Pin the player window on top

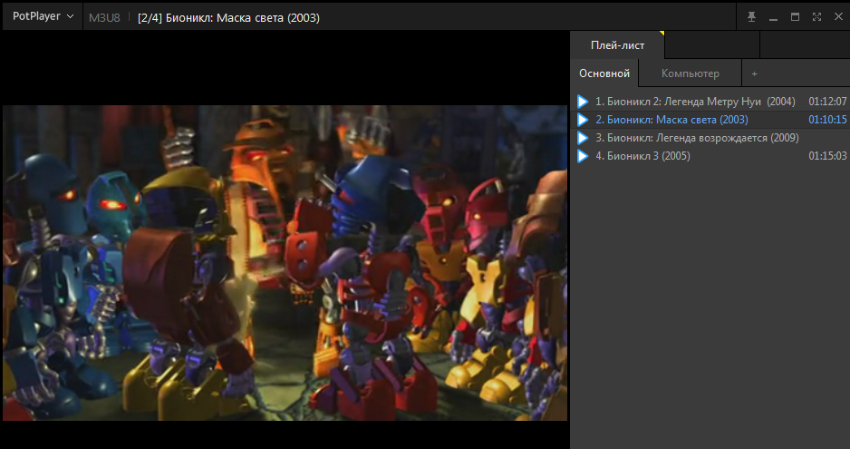751,17
